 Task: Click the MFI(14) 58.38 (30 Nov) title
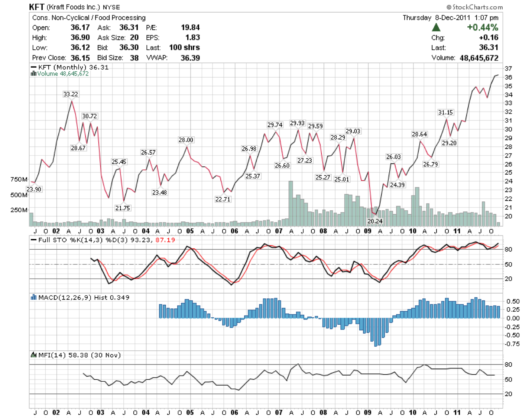point(80,355)
